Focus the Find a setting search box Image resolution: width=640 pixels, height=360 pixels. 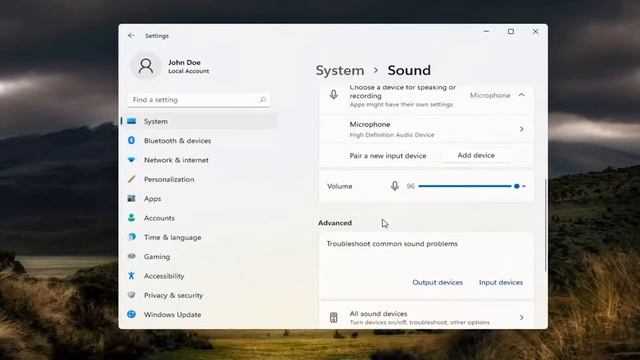point(199,100)
